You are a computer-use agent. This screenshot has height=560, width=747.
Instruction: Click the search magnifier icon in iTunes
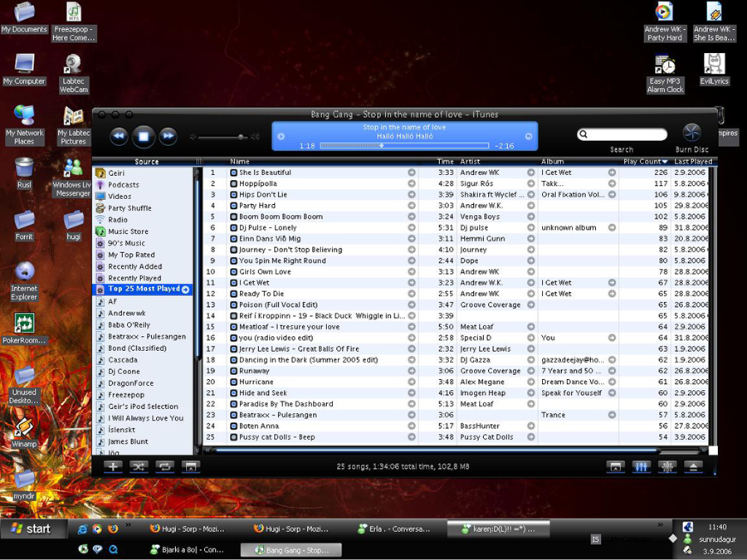click(x=583, y=134)
